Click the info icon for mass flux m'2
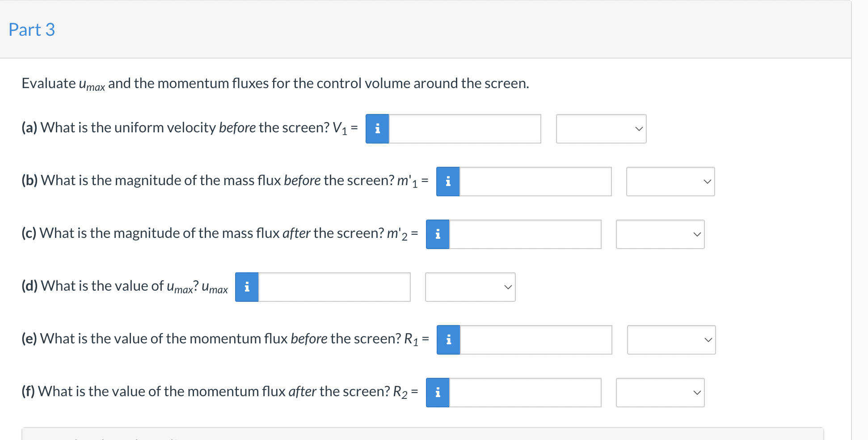The width and height of the screenshot is (868, 440). click(437, 234)
